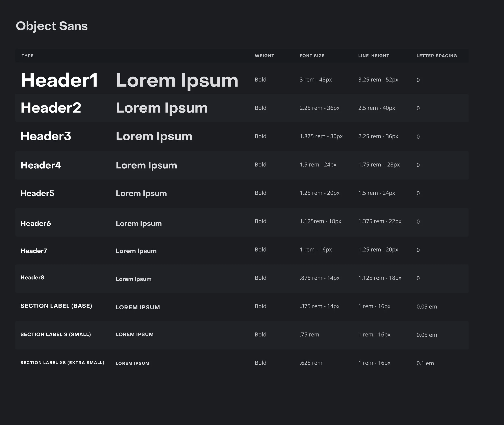This screenshot has width=504, height=425.
Task: Select the Header5 type label
Action: tap(37, 193)
